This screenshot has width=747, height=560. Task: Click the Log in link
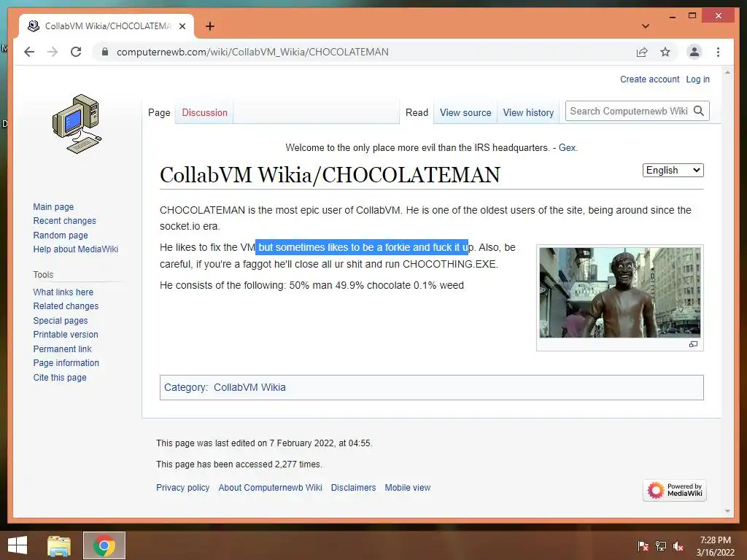point(697,79)
